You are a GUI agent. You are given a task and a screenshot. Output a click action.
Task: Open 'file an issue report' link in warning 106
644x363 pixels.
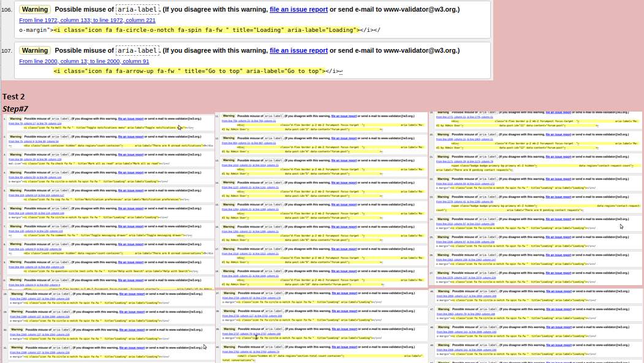point(298,9)
